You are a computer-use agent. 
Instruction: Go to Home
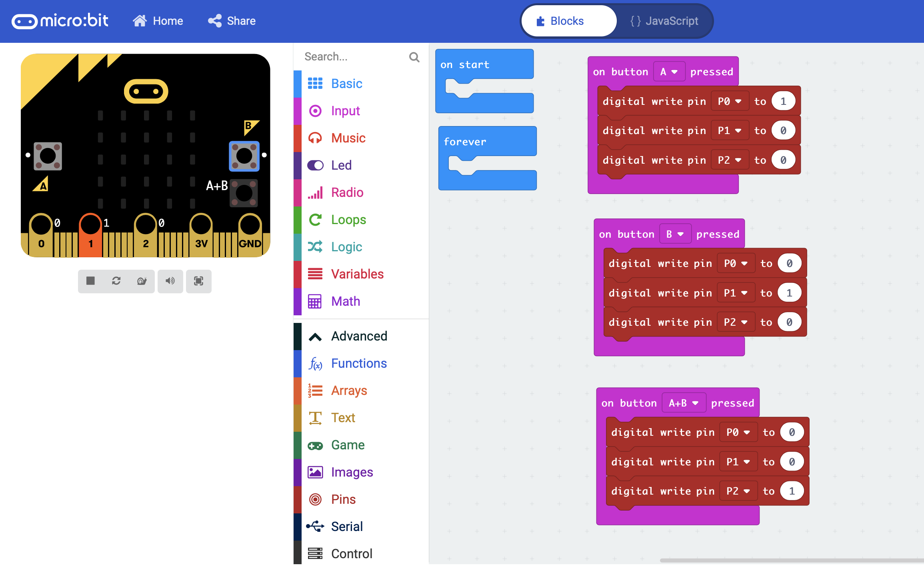point(158,21)
